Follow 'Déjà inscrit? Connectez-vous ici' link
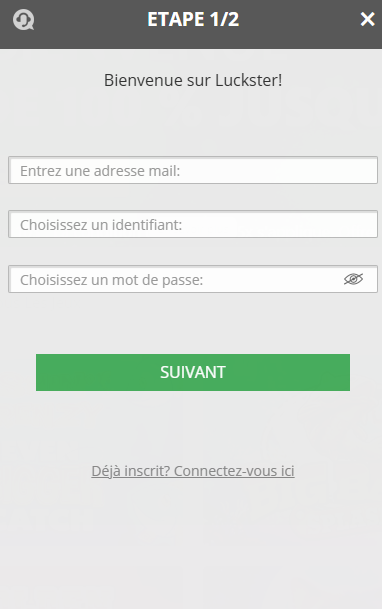Viewport: 382px width, 609px height. point(193,471)
